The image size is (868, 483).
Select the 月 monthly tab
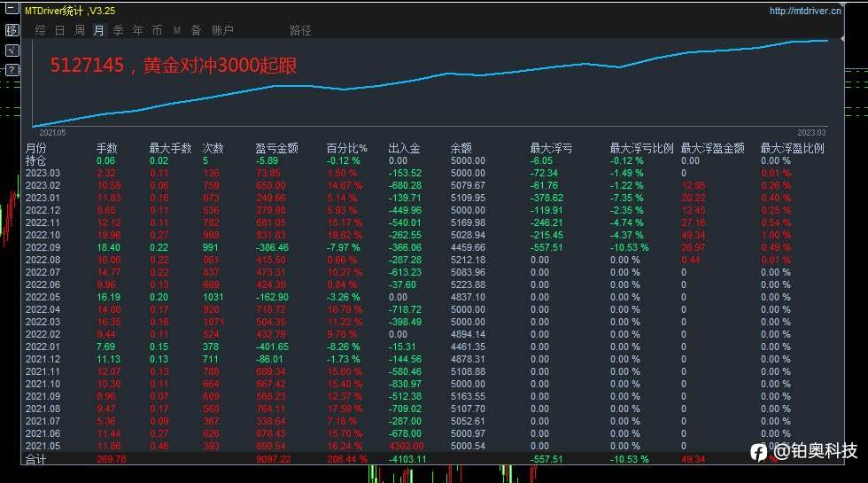pyautogui.click(x=98, y=30)
